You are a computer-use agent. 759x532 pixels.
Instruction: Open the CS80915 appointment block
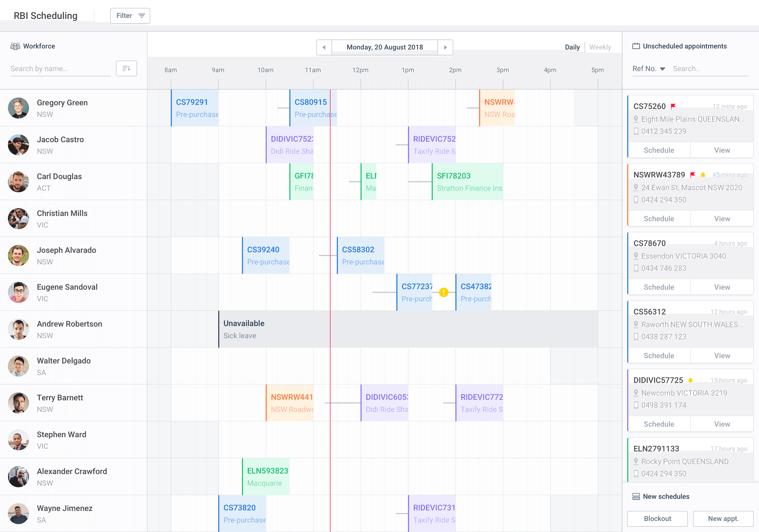pos(313,108)
